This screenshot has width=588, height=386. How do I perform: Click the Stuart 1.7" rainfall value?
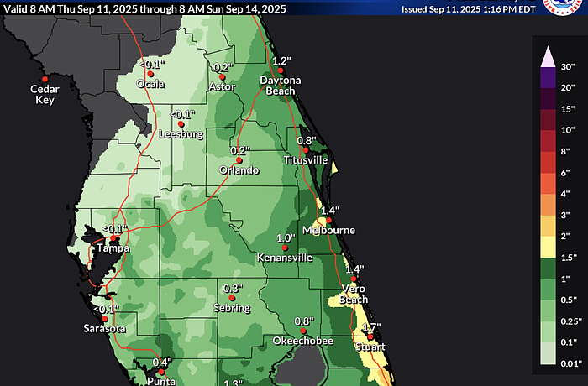pyautogui.click(x=370, y=327)
